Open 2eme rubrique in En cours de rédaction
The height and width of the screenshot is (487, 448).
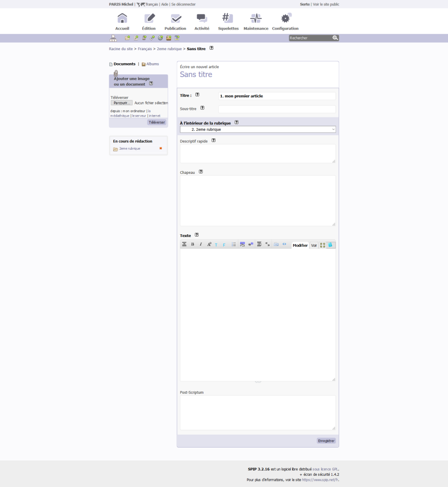pyautogui.click(x=129, y=149)
